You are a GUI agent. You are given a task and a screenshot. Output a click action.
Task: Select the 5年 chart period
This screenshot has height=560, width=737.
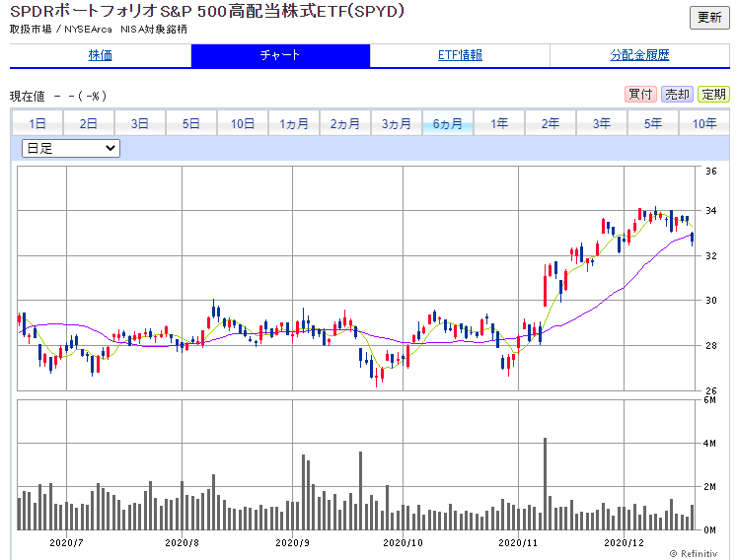coord(653,123)
